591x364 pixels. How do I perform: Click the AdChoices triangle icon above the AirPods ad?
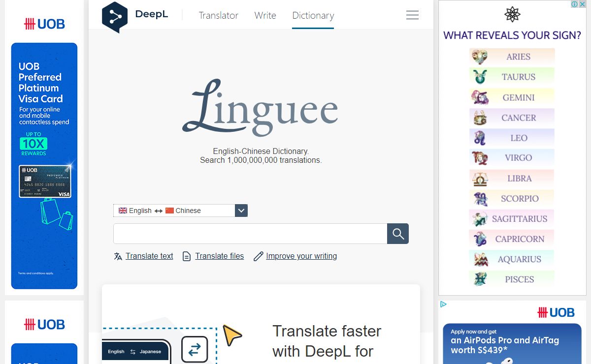443,304
